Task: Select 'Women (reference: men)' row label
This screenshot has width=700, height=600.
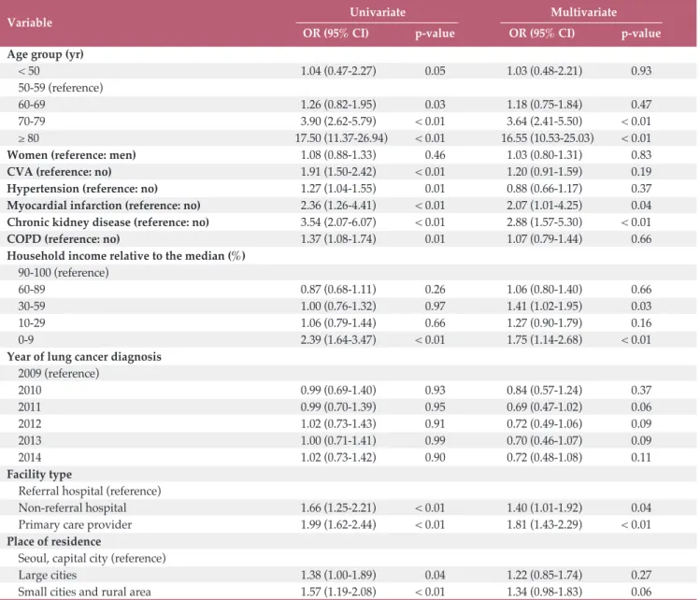Action: click(x=71, y=155)
